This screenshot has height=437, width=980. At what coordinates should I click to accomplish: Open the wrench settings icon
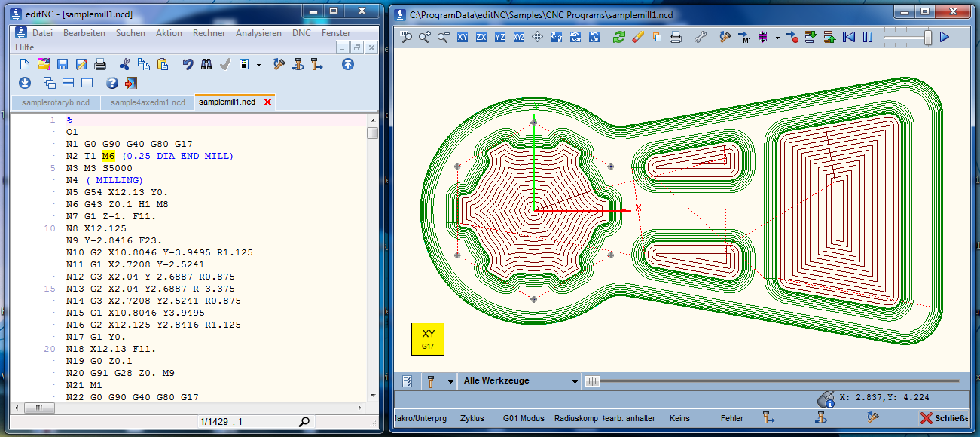[x=700, y=37]
